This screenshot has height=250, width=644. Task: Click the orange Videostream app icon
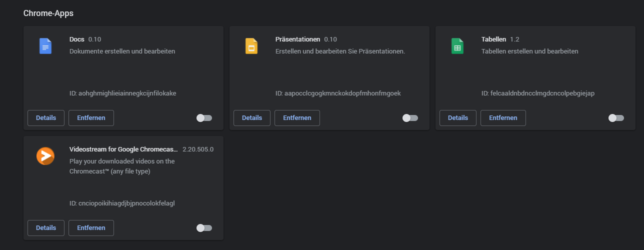(45, 156)
